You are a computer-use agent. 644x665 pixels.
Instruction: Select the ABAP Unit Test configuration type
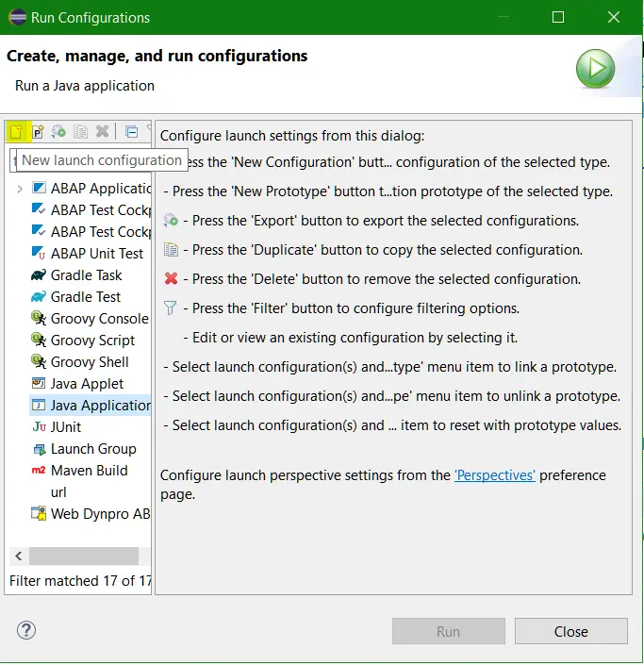tap(96, 254)
